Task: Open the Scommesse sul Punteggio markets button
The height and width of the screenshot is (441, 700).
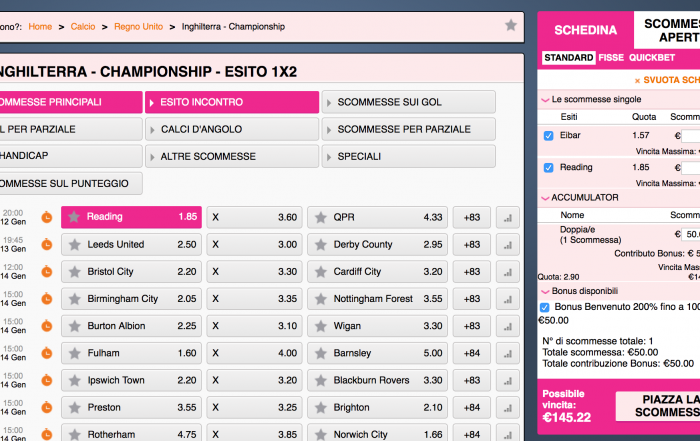Action: tap(71, 183)
